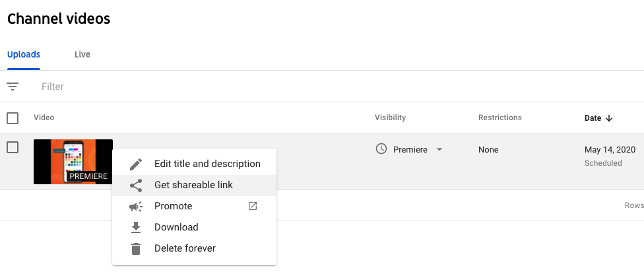The height and width of the screenshot is (280, 644).
Task: Open the Uploads tab
Action: coord(24,54)
